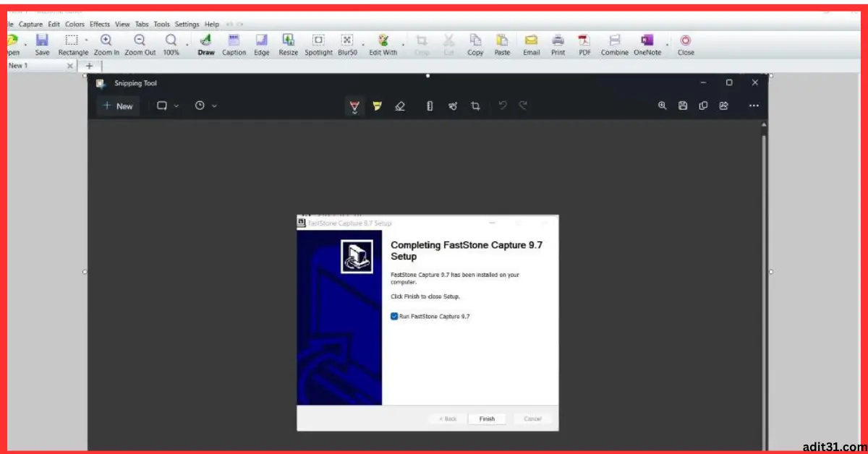Click the Edge effect icon
Image resolution: width=868 pixels, height=454 pixels.
tap(262, 40)
